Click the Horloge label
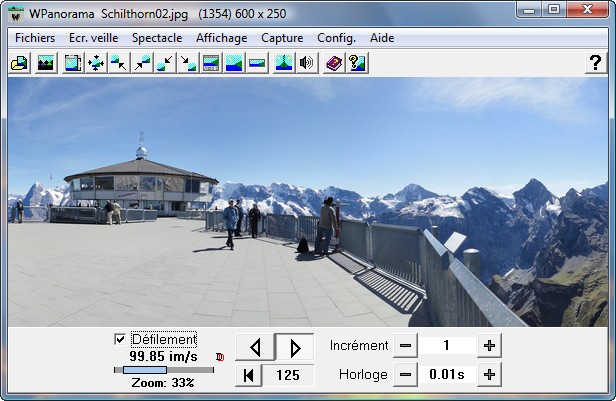The height and width of the screenshot is (401, 616). click(x=363, y=375)
